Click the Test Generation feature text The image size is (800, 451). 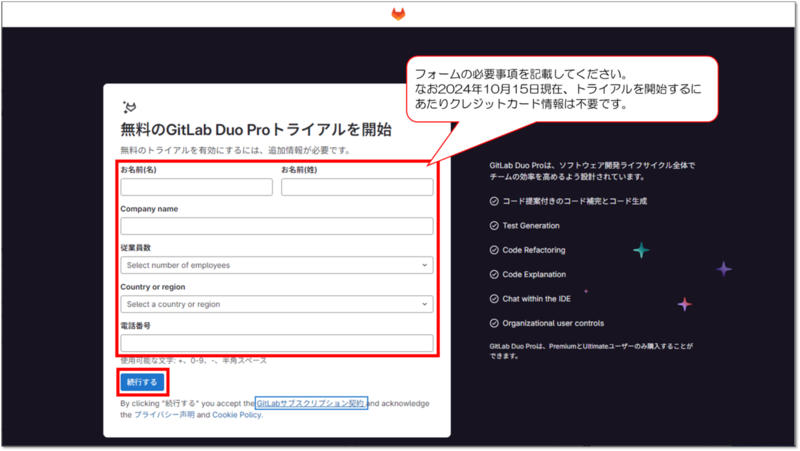[531, 226]
